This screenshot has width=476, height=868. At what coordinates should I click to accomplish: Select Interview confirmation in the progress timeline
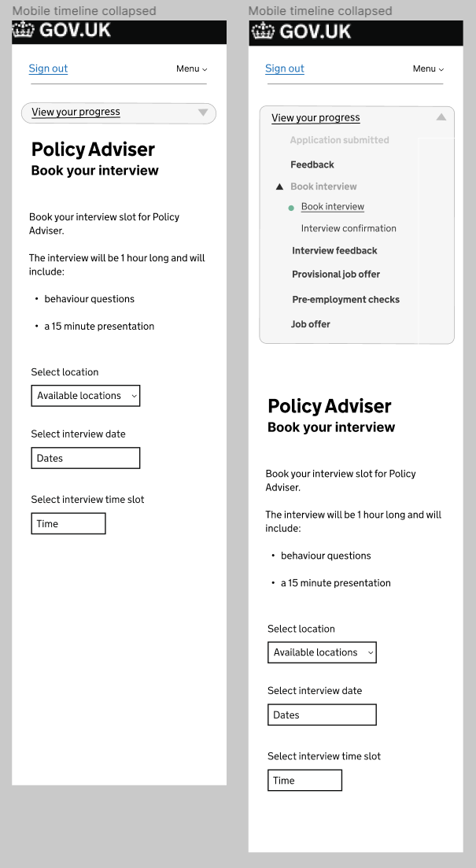pyautogui.click(x=349, y=228)
